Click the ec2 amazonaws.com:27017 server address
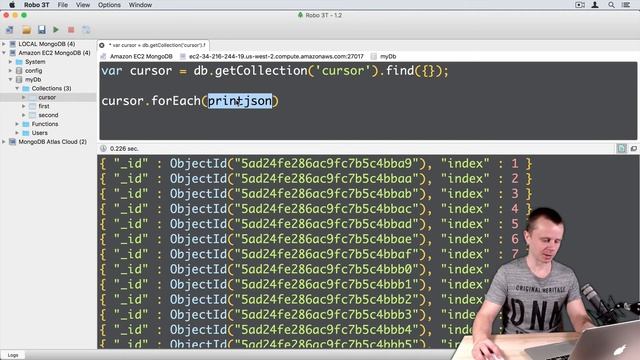The image size is (640, 360). pyautogui.click(x=276, y=56)
